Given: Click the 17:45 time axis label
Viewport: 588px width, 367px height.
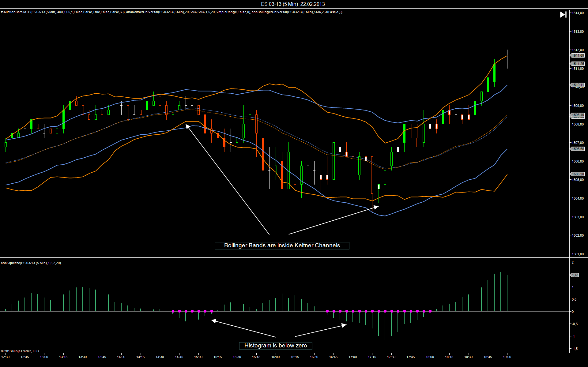Looking at the screenshot, I should 411,357.
